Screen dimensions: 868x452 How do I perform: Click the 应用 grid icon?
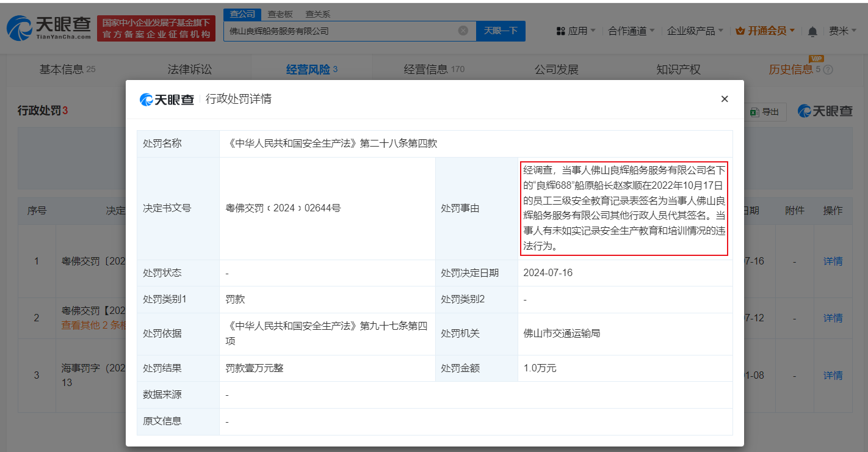560,29
